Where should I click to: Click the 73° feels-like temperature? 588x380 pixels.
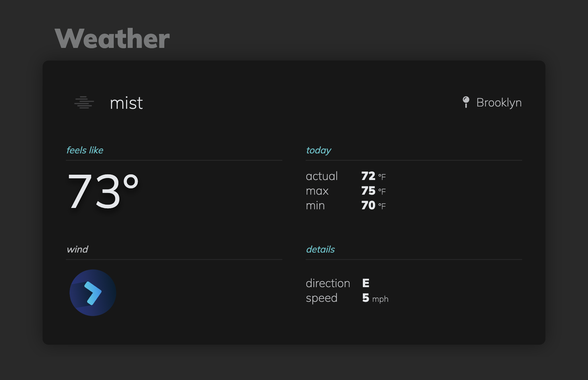coord(103,192)
